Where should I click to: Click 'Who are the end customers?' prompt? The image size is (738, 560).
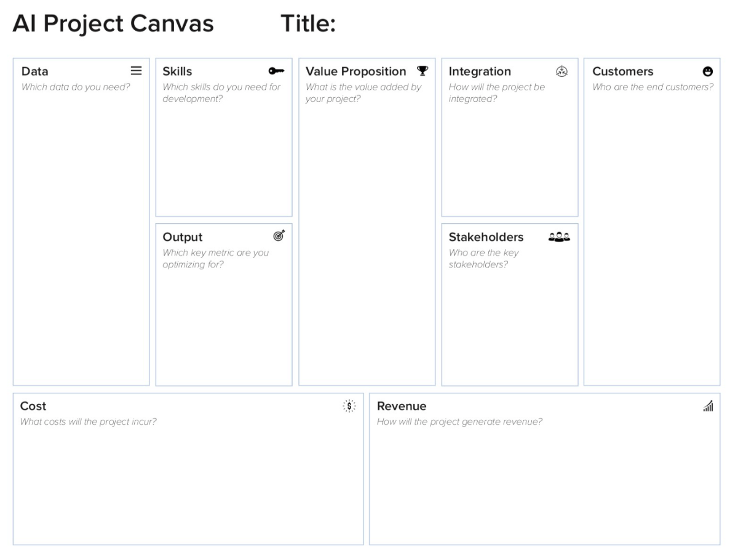coord(653,87)
